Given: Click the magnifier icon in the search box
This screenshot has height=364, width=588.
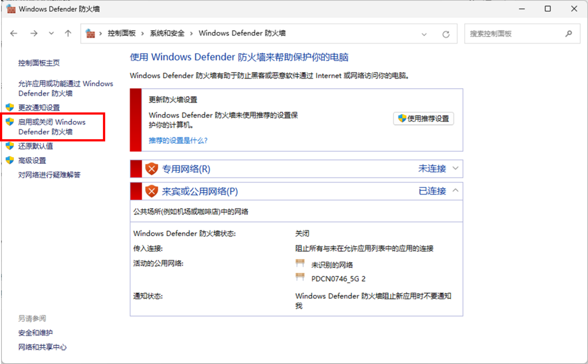Looking at the screenshot, I should point(568,33).
